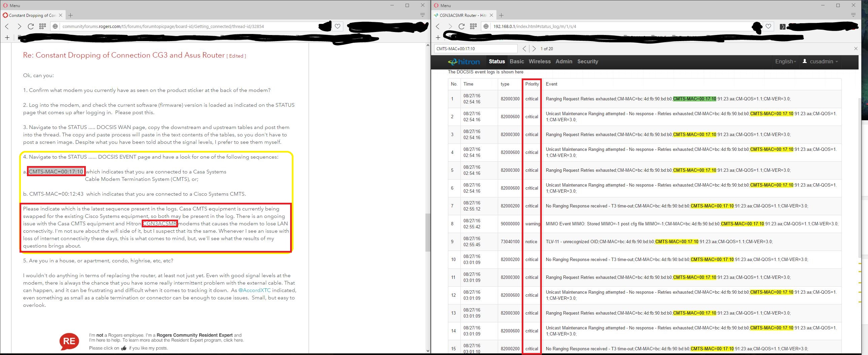This screenshot has width=868, height=355.
Task: Open the Wireless tab in router menu
Action: pos(540,61)
